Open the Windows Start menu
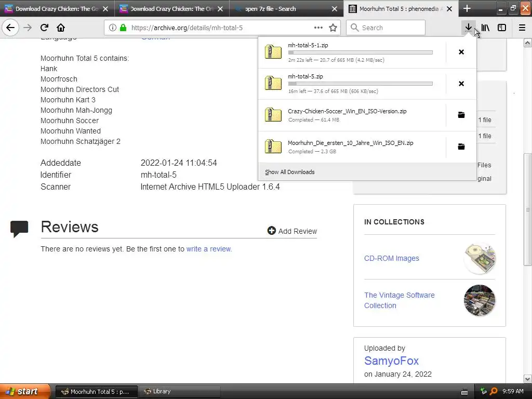Screen dimensions: 532x399 click(25, 391)
